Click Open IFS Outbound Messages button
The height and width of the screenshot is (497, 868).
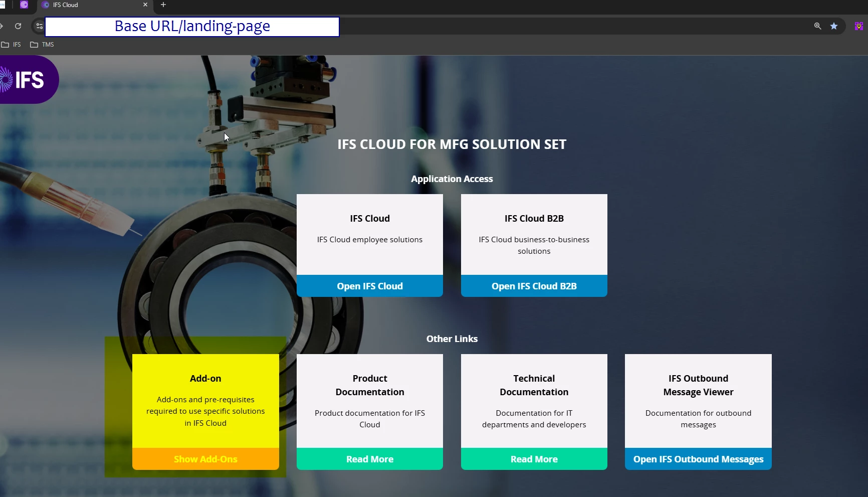[x=698, y=459]
